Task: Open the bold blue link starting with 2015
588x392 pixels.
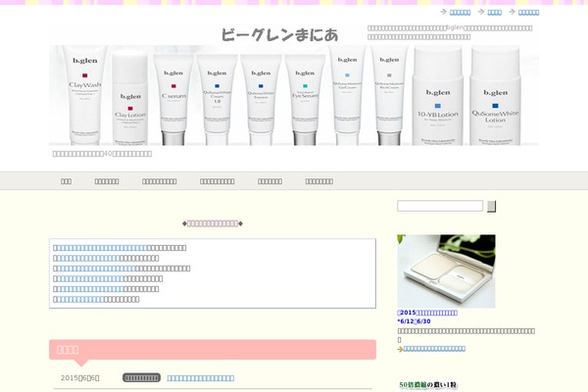Action: (x=427, y=313)
